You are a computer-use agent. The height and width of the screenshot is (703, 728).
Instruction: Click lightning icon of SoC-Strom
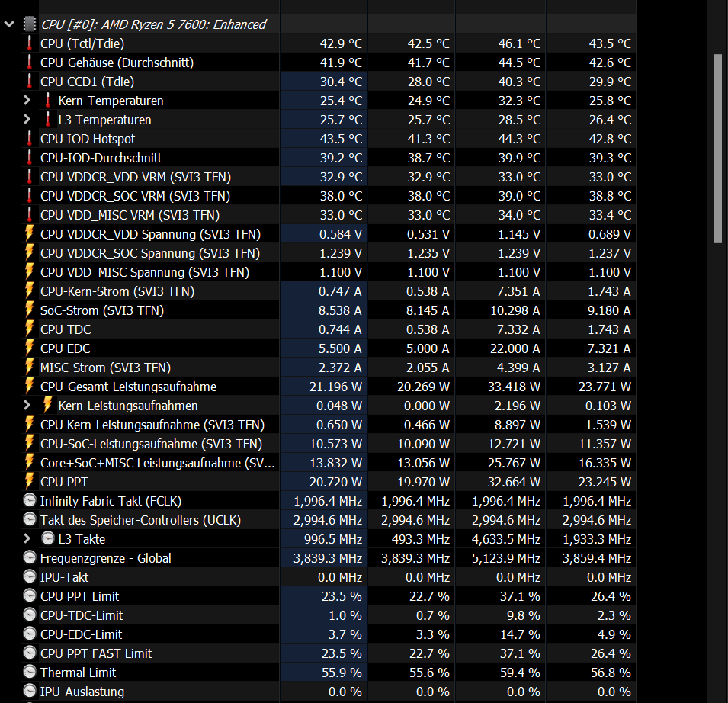[x=29, y=310]
